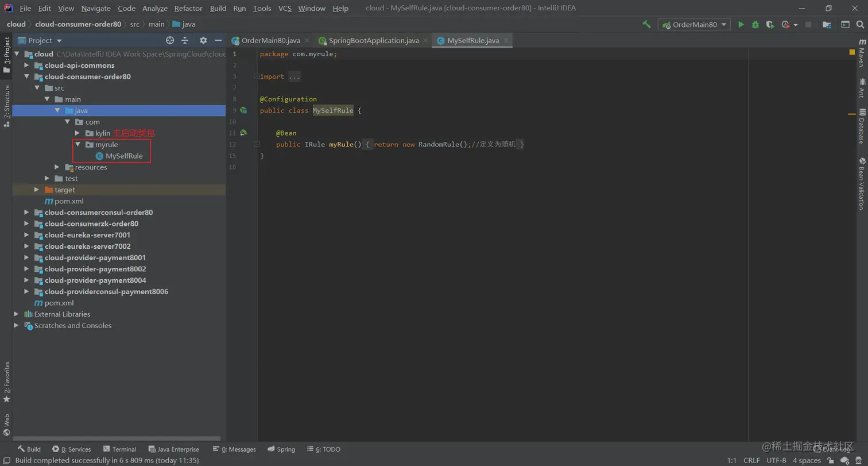Run with Coverage using the shield icon
Viewport: 868px width, 466px height.
click(x=770, y=25)
